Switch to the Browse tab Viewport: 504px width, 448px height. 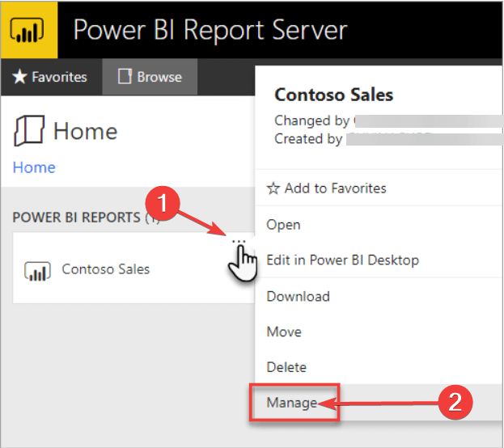(150, 77)
